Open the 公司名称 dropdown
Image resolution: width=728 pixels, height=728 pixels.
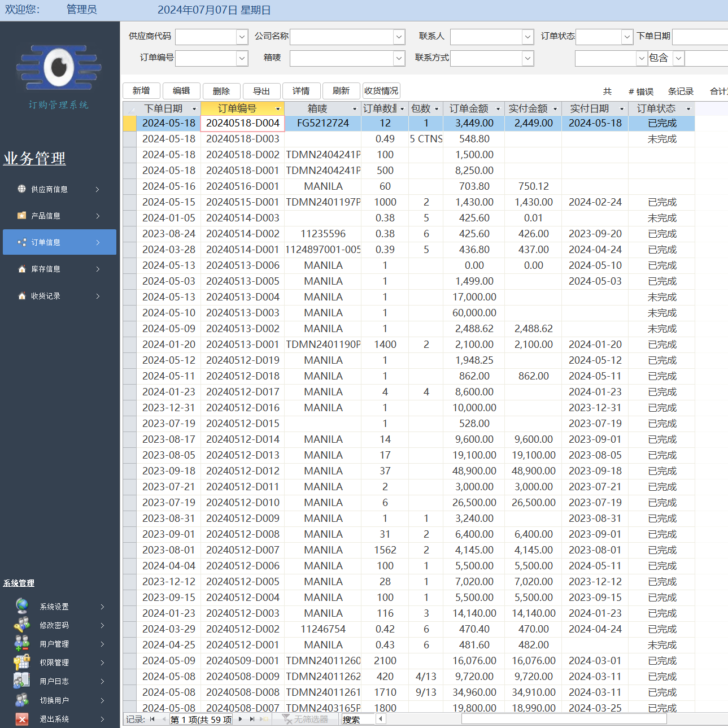(399, 37)
